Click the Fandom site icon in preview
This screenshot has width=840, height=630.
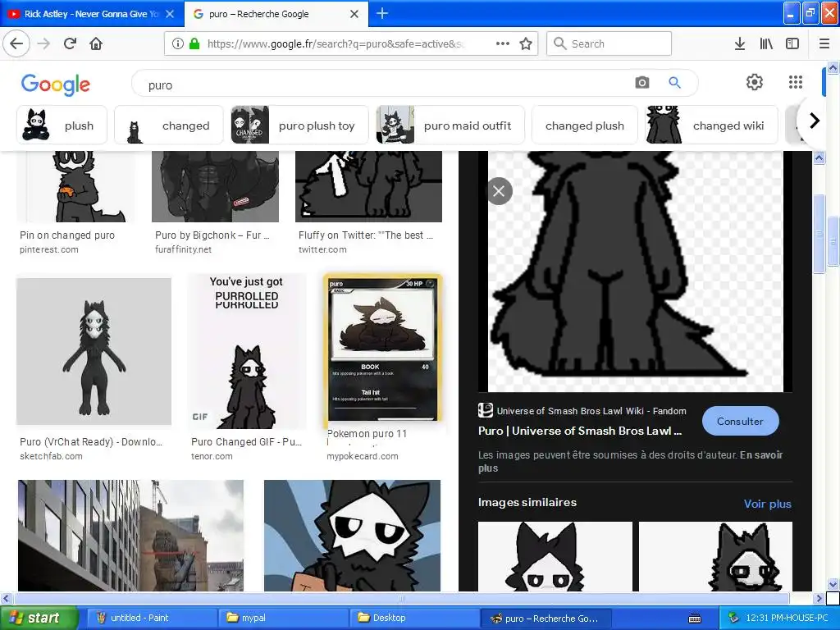click(x=486, y=410)
